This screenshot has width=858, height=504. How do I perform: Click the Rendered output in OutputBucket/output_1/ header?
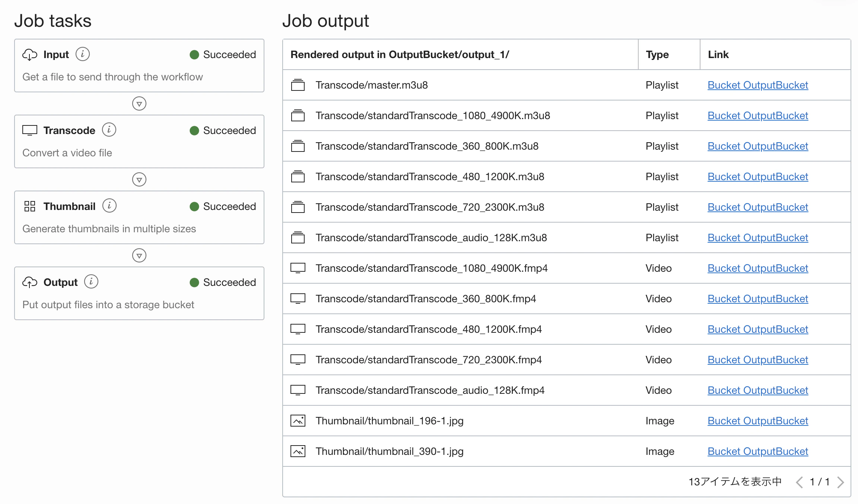(400, 55)
